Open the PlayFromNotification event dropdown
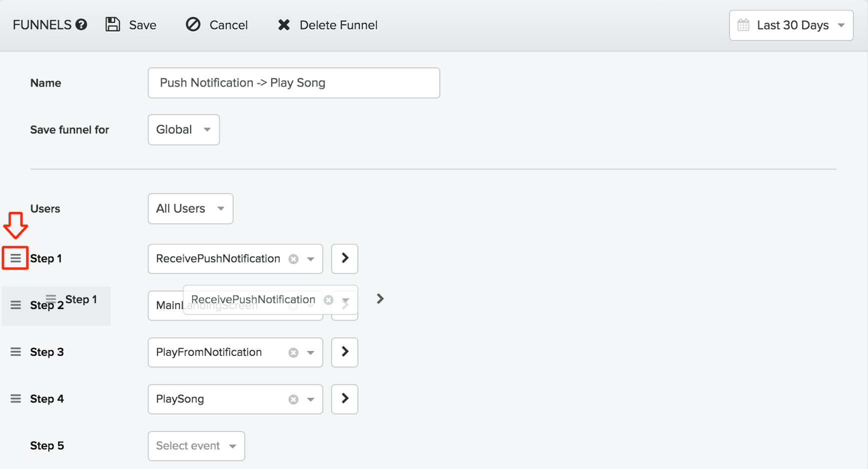The height and width of the screenshot is (469, 868). pyautogui.click(x=310, y=352)
